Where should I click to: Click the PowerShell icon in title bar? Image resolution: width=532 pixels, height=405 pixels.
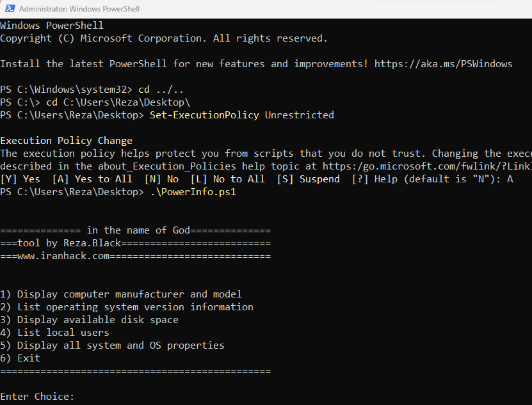[x=10, y=8]
